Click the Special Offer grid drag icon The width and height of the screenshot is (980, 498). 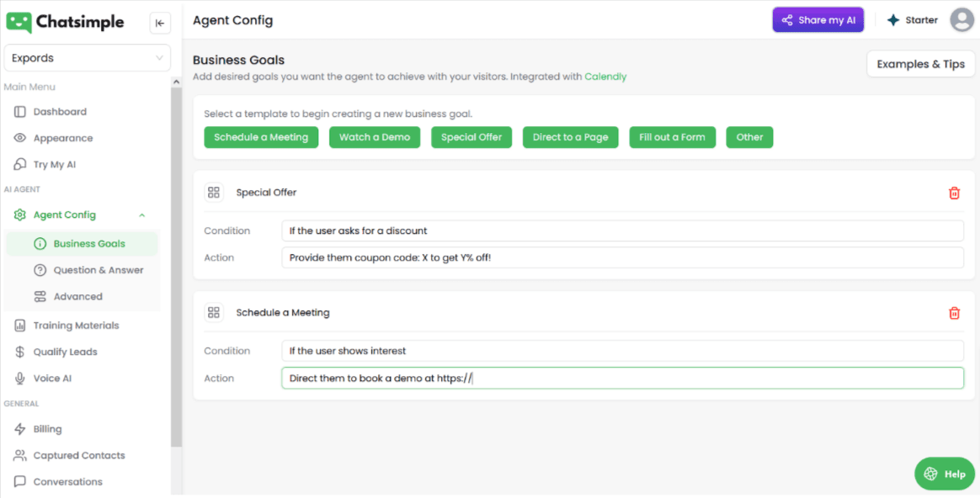[214, 193]
